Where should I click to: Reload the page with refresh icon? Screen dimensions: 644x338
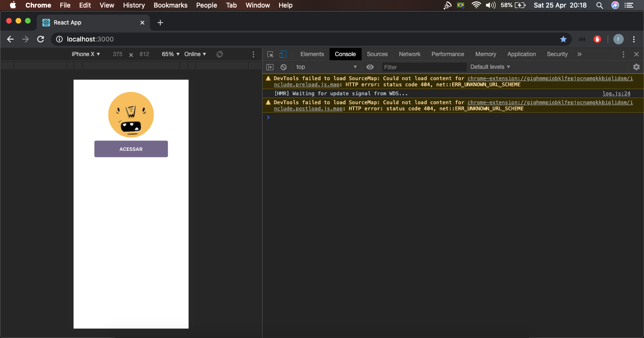pos(41,39)
